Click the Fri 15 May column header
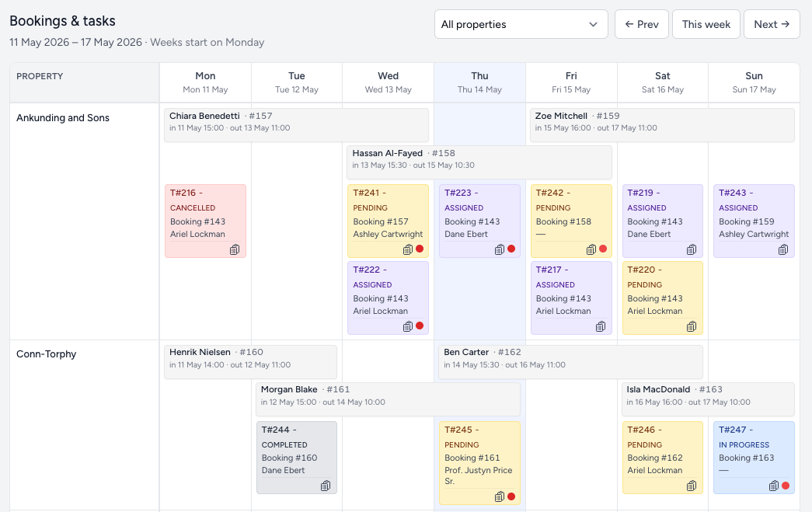 [571, 82]
